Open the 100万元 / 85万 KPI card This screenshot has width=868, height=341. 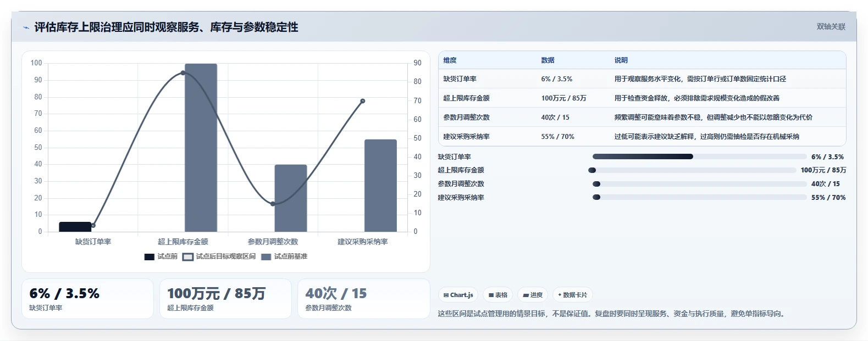pyautogui.click(x=225, y=299)
